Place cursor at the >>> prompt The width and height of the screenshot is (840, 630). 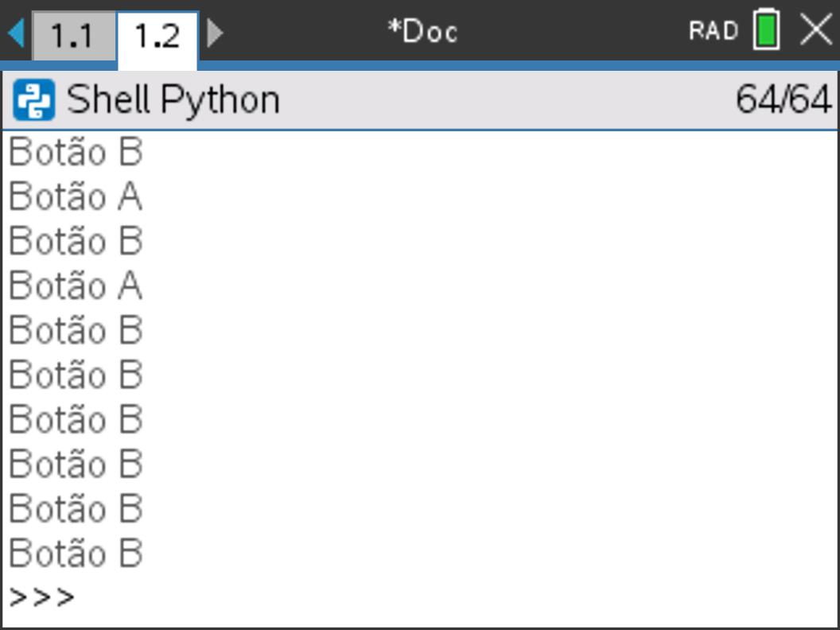click(x=42, y=597)
